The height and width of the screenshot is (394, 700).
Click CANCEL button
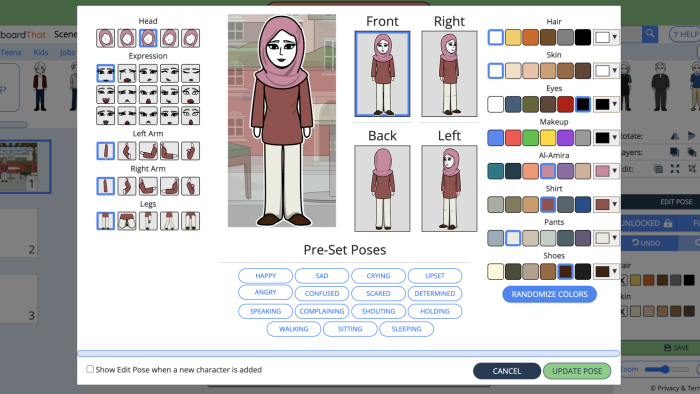507,371
